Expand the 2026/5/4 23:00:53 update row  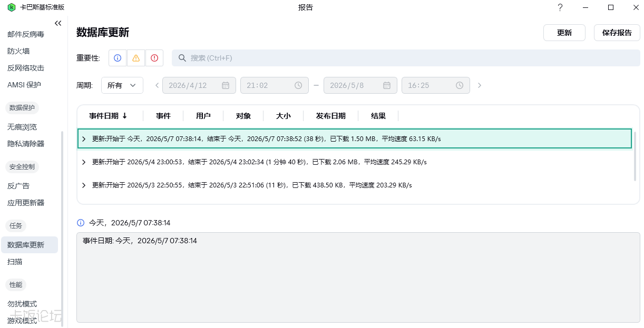tap(84, 162)
